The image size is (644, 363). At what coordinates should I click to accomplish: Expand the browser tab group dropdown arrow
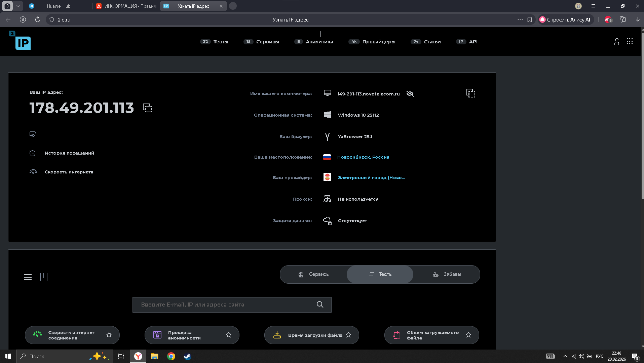point(18,6)
